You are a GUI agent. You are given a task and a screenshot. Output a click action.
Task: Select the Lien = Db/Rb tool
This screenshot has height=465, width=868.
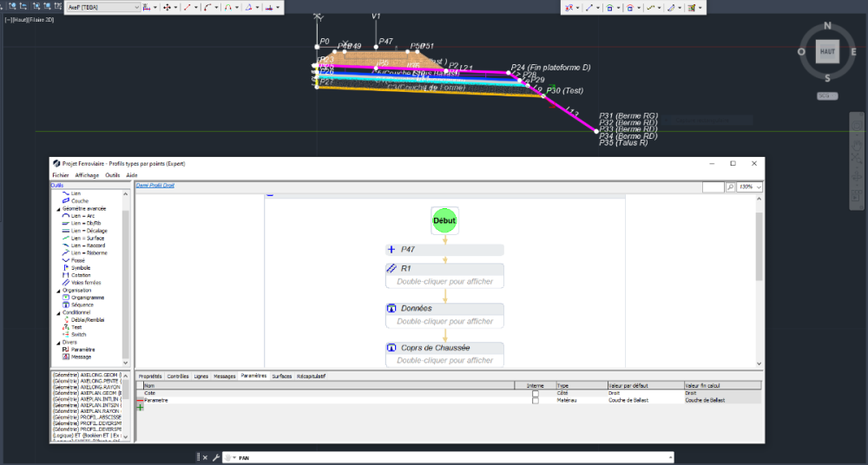[82, 223]
